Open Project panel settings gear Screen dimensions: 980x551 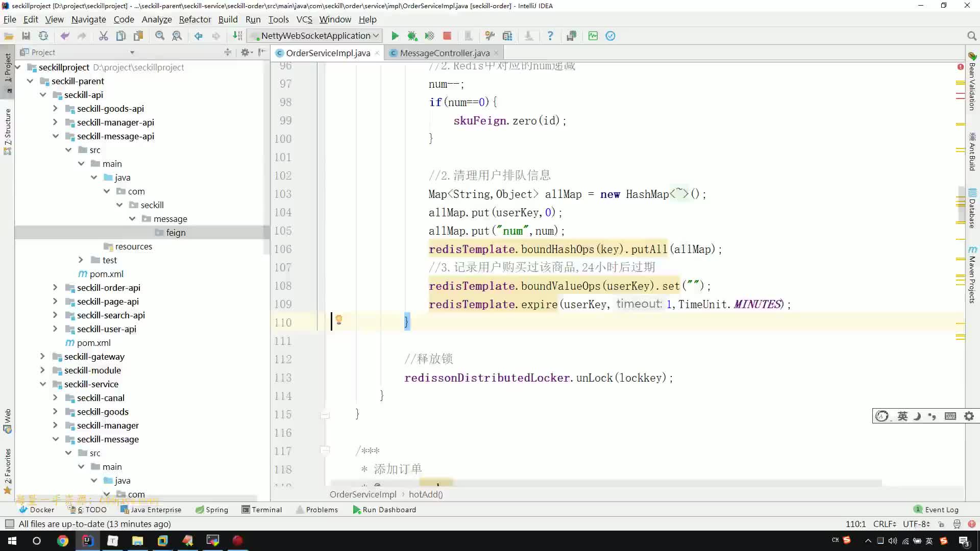[x=247, y=52]
